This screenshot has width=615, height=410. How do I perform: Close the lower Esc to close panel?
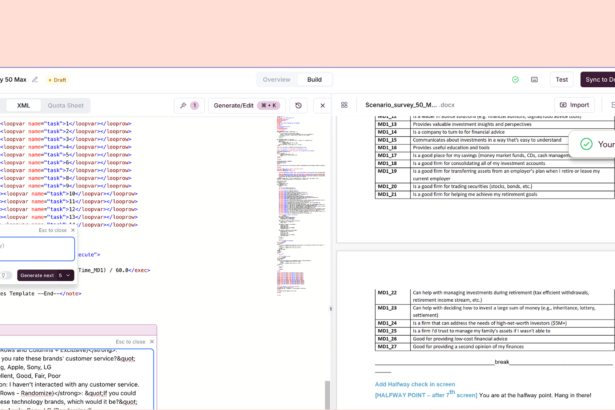[x=152, y=342]
